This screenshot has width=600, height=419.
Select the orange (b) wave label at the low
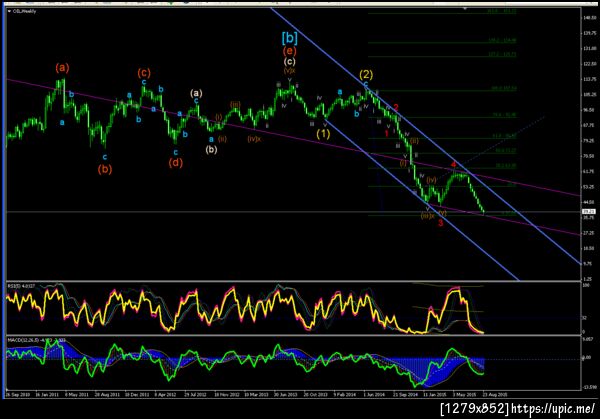105,169
